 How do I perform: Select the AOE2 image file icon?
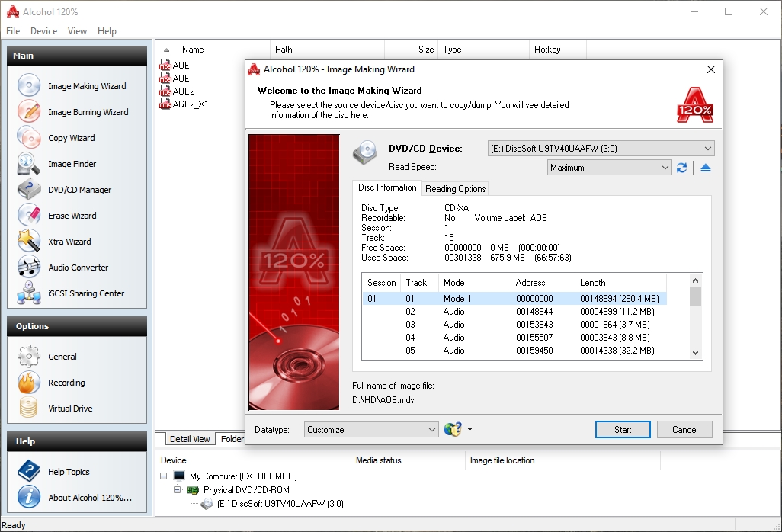tap(165, 91)
